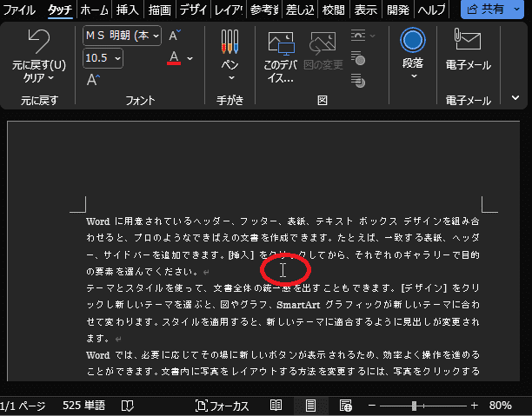532x416 pixels.
Task: Increase font size with upper A icon
Action: point(175,36)
